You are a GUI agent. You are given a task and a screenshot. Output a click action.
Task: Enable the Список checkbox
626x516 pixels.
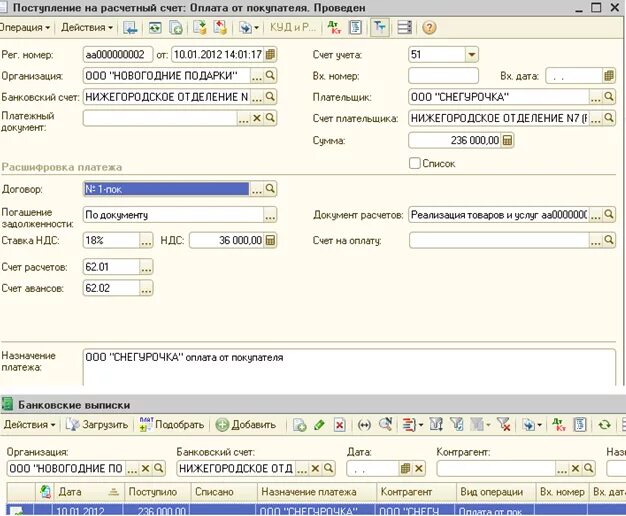point(415,163)
